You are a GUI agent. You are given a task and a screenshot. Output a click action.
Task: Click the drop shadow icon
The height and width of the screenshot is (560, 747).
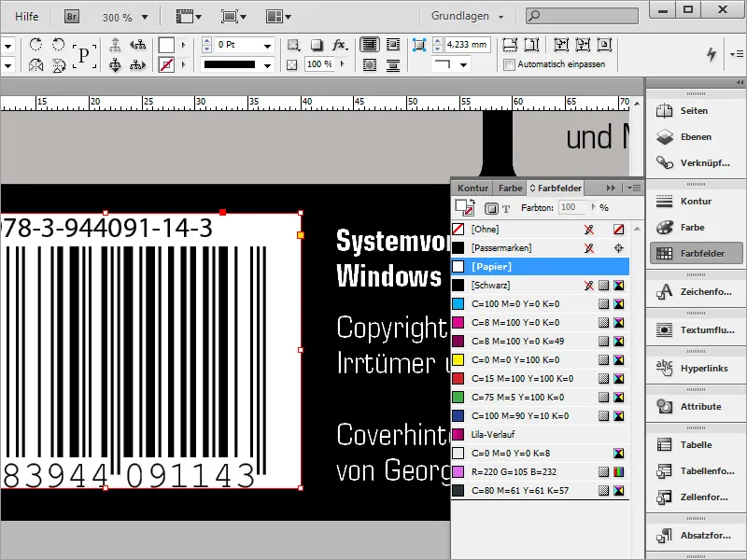(x=316, y=45)
